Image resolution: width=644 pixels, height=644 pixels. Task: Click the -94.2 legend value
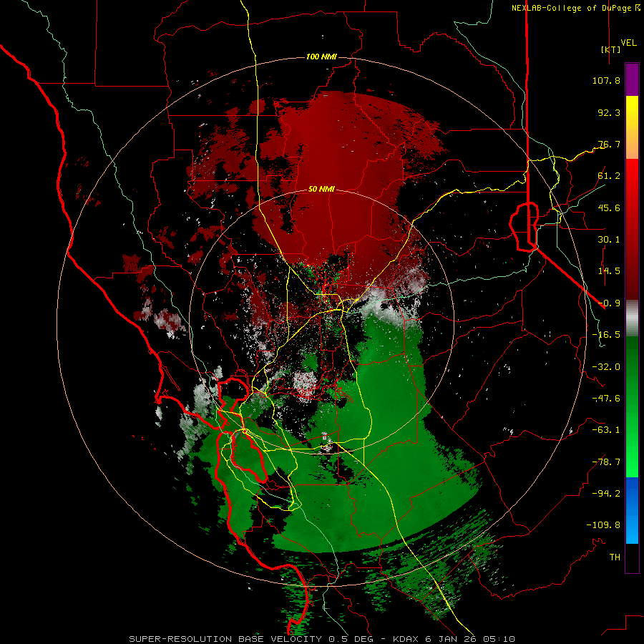(x=606, y=494)
